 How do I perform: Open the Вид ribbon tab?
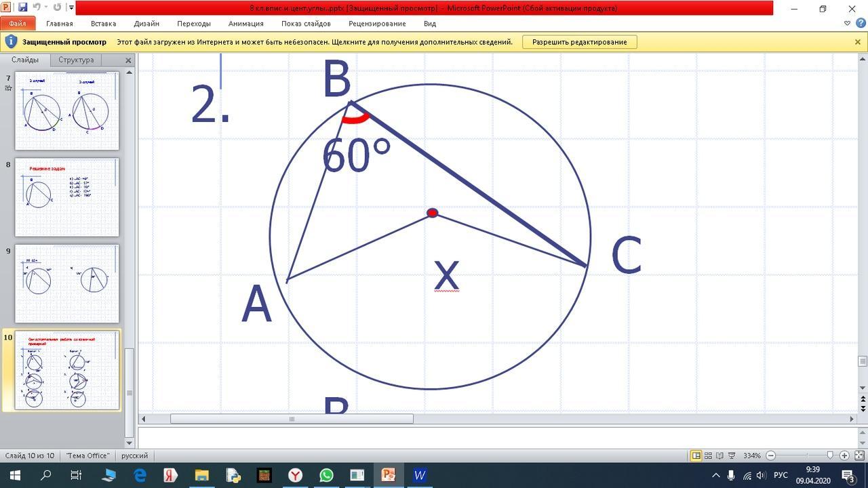coord(430,24)
